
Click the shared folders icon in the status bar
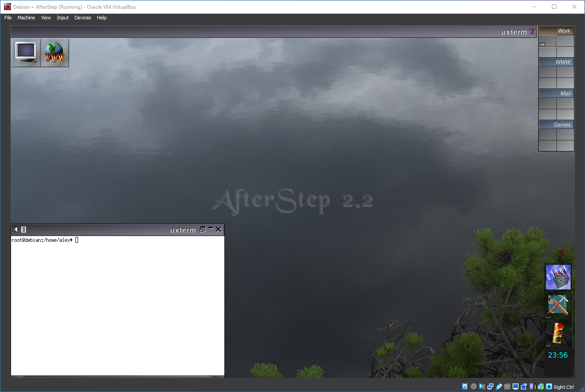[507, 386]
